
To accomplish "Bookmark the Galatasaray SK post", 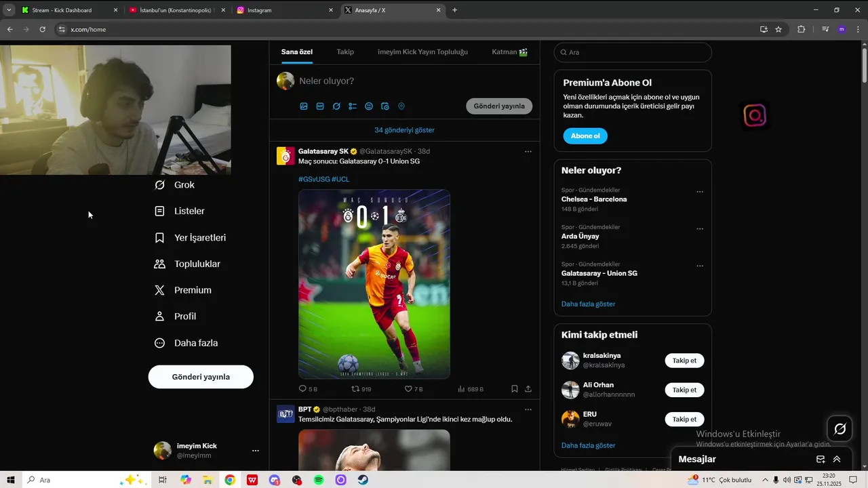I will 515,389.
